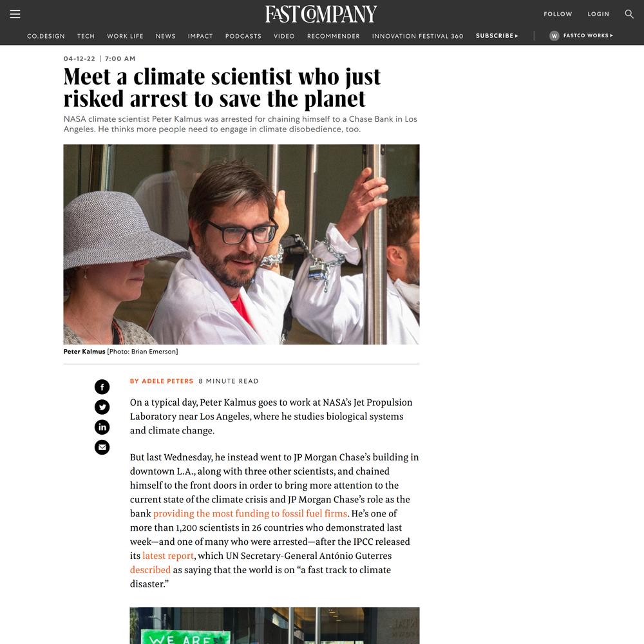Click the Follow button
Image resolution: width=644 pixels, height=644 pixels.
point(558,14)
